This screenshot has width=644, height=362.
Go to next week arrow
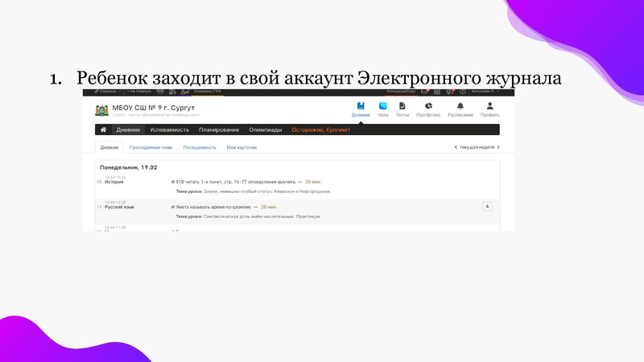tap(498, 147)
